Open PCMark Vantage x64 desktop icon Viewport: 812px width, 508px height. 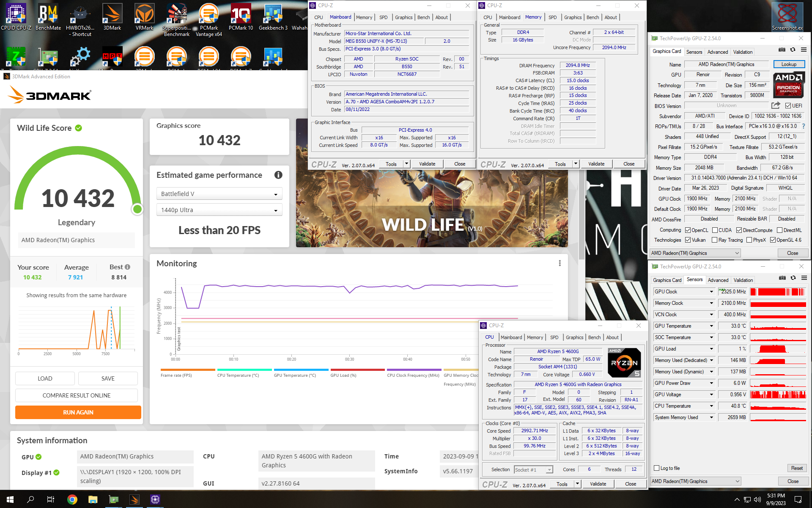pyautogui.click(x=209, y=19)
